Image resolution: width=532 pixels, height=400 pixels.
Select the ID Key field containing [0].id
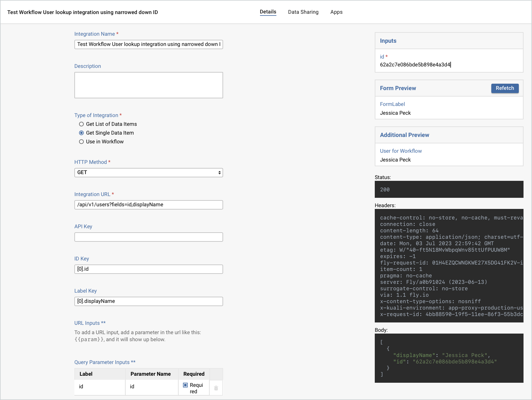pos(148,269)
